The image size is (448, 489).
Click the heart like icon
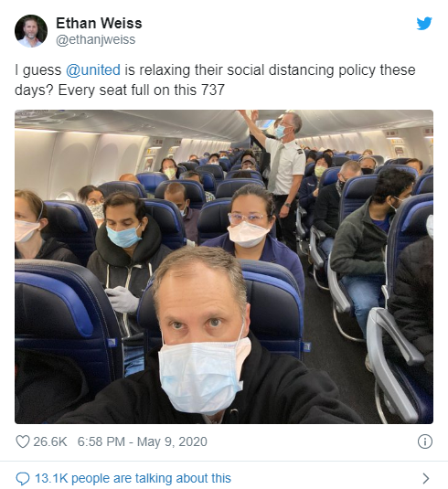(x=23, y=441)
